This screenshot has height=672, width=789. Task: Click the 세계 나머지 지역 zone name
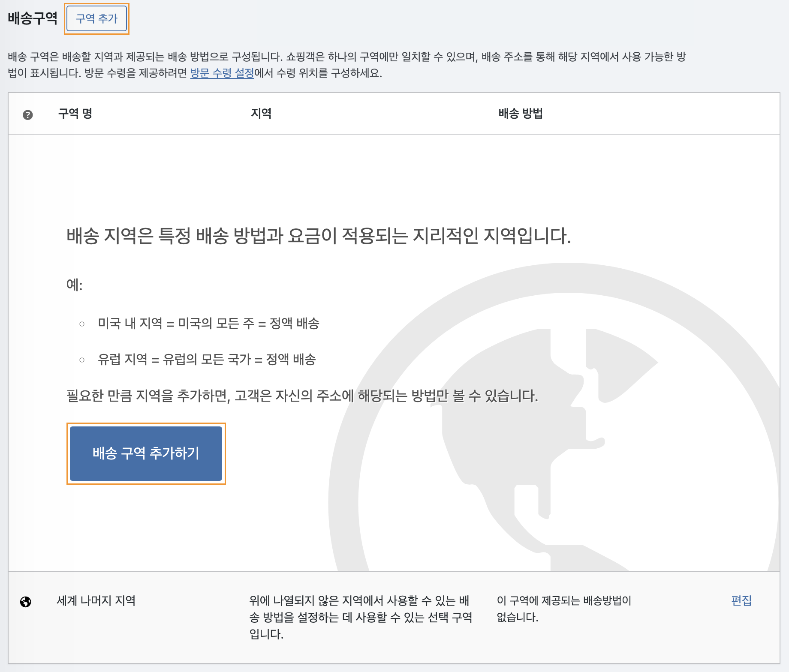pyautogui.click(x=96, y=600)
